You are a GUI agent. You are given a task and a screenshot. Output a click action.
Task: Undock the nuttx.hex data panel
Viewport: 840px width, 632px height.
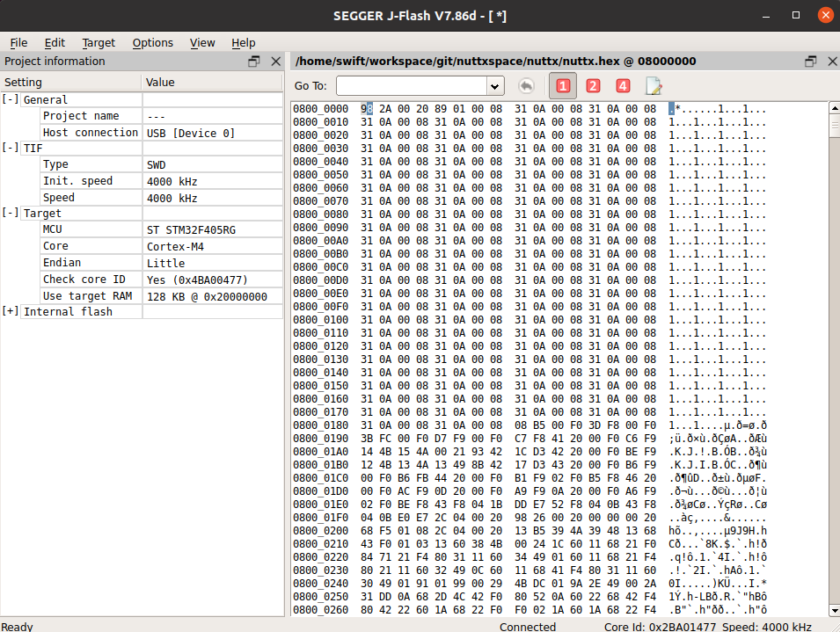[x=811, y=62]
